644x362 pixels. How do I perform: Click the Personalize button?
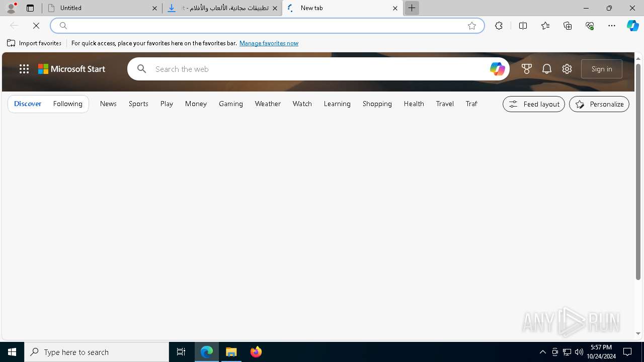coord(599,104)
